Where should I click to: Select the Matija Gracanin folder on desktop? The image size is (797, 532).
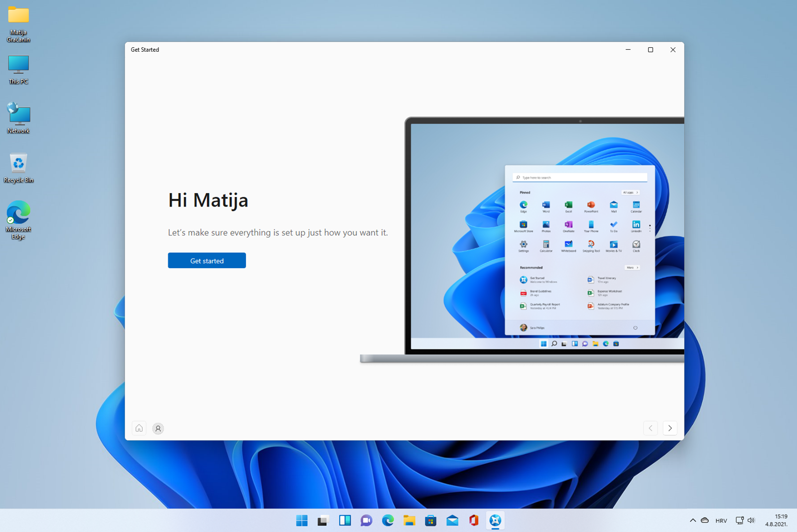(x=18, y=24)
